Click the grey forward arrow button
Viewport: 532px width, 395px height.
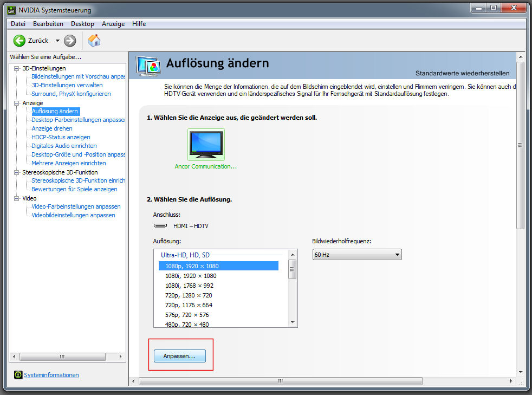click(70, 41)
